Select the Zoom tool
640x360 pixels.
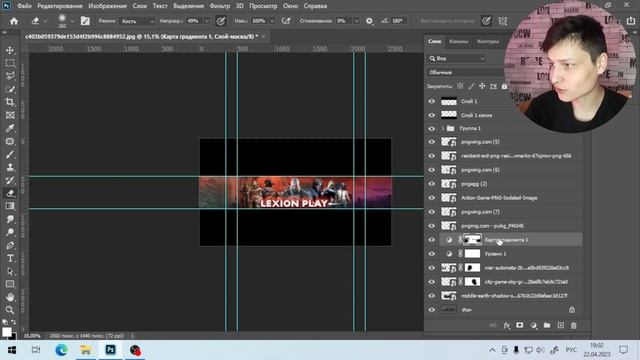pyautogui.click(x=10, y=310)
